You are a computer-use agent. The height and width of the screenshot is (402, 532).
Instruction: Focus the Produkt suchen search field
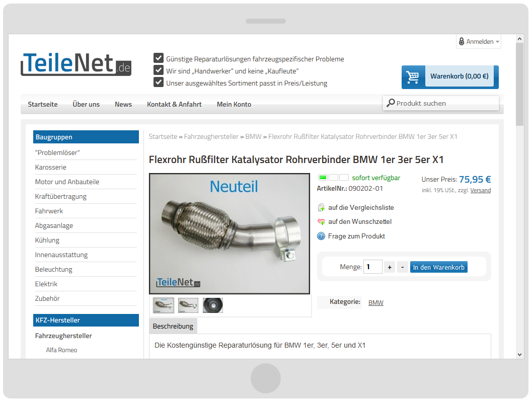point(441,103)
